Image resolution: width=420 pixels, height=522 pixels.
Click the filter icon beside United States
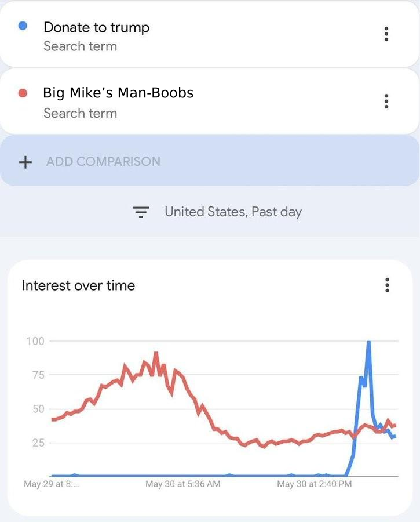(141, 212)
